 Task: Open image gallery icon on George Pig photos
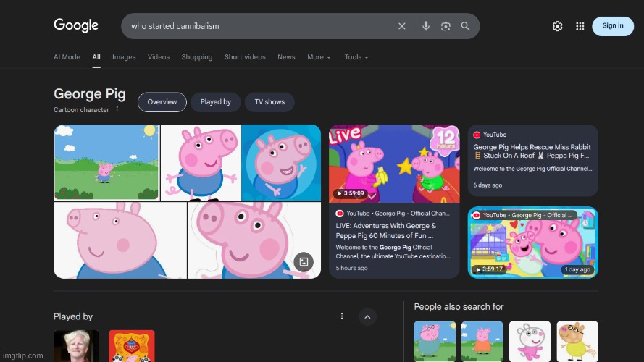click(304, 262)
